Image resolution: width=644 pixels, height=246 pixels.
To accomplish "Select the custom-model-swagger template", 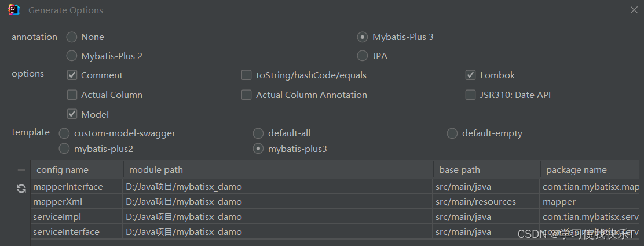I will (64, 133).
